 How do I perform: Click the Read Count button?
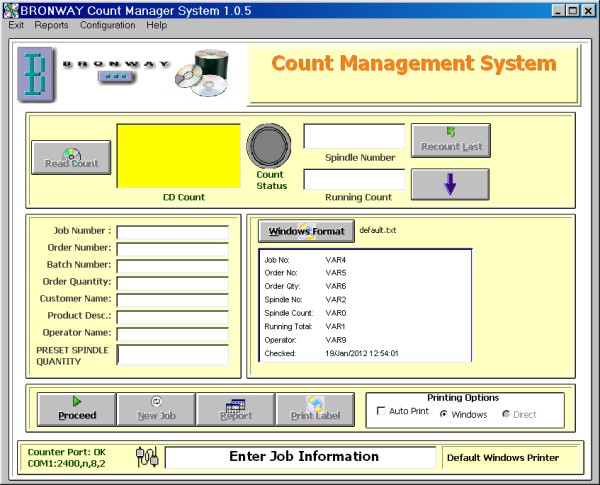pyautogui.click(x=71, y=157)
